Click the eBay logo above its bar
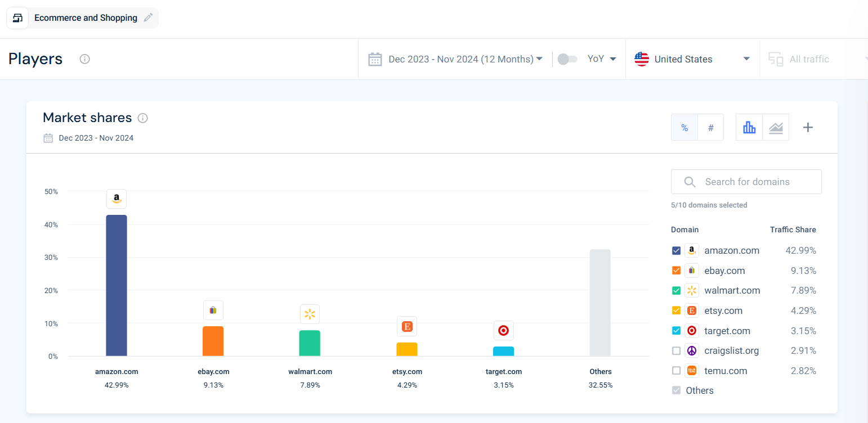The width and height of the screenshot is (868, 423). click(x=213, y=310)
